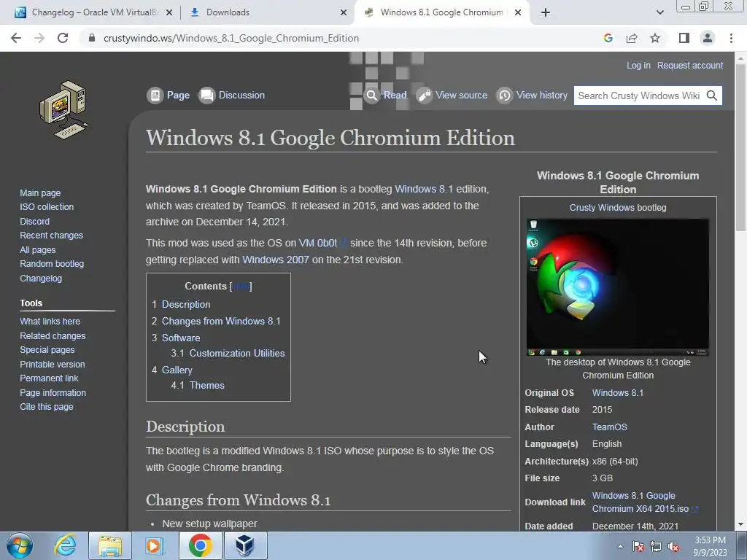The height and width of the screenshot is (560, 747).
Task: Click the Google icon in address bar
Action: coord(608,38)
